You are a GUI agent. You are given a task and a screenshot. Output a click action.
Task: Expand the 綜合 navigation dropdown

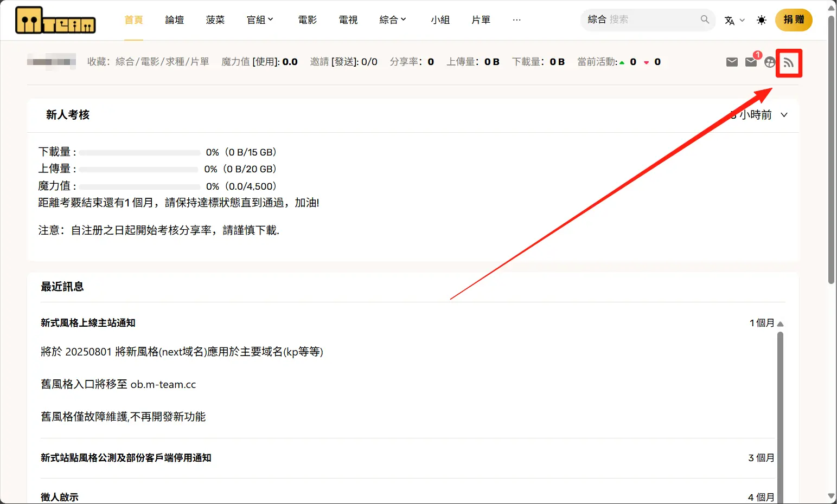click(393, 20)
